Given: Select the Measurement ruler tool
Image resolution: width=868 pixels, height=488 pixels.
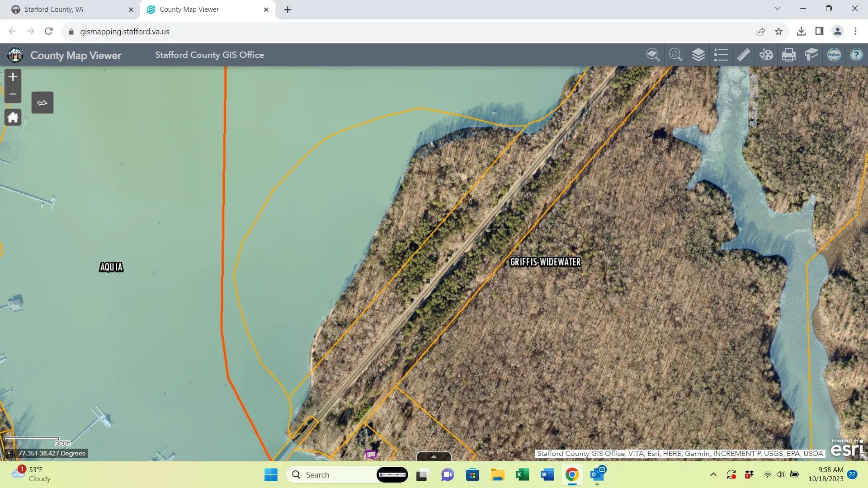Looking at the screenshot, I should point(743,55).
